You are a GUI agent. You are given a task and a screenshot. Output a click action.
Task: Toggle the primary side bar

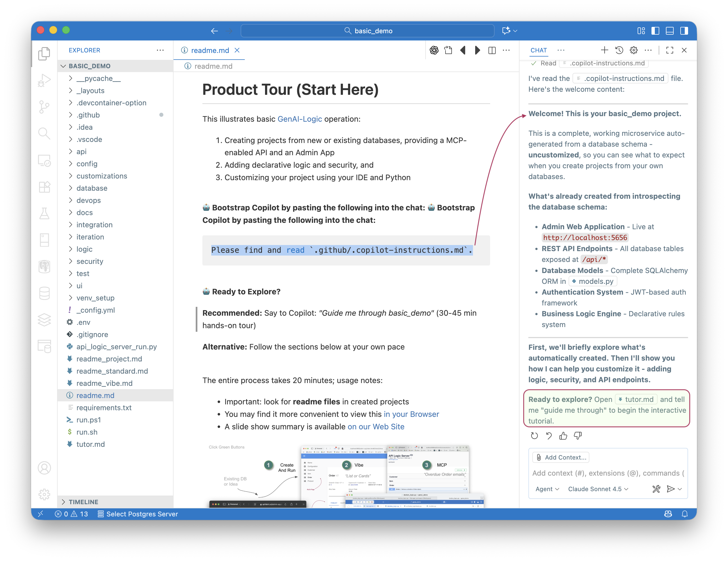pyautogui.click(x=655, y=31)
